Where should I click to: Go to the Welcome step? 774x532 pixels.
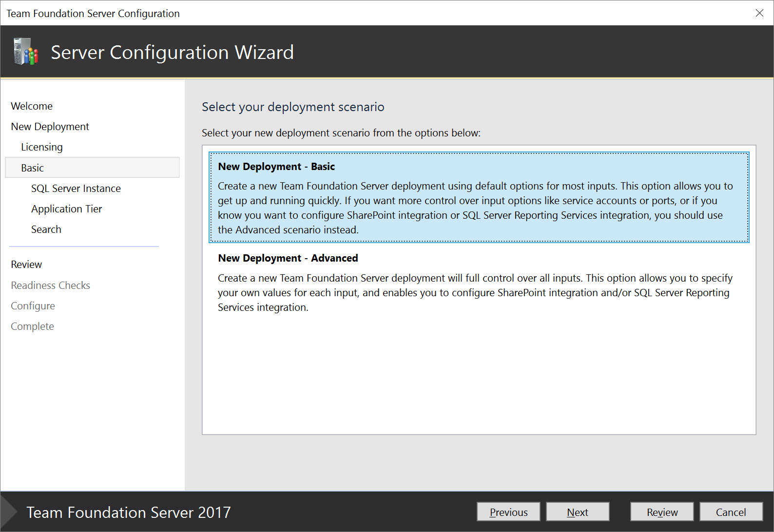[x=32, y=106]
